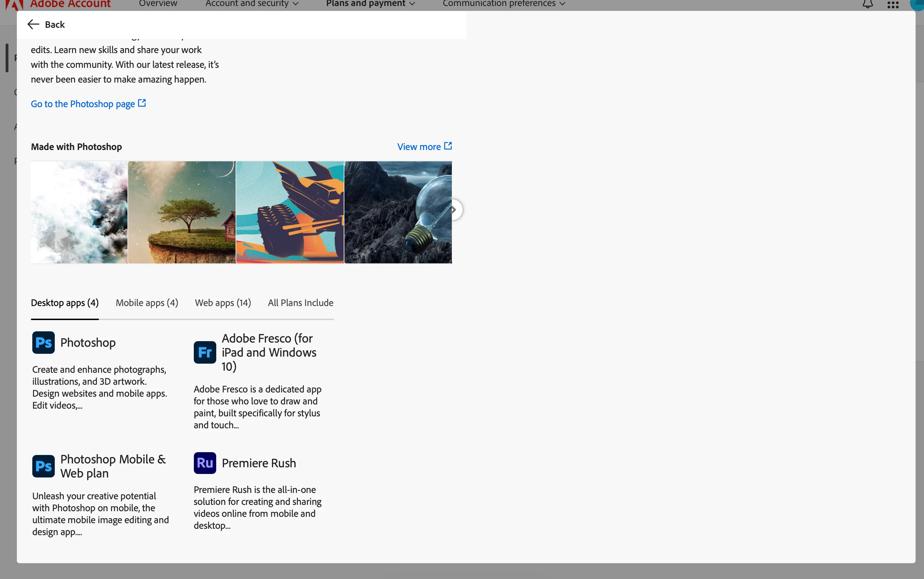Click the Adobe logo in header

tap(14, 4)
